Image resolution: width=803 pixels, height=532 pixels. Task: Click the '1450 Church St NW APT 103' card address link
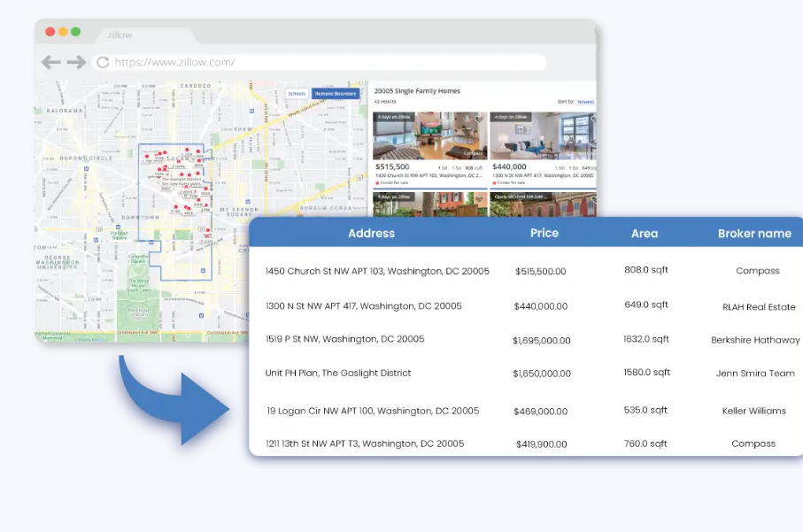[429, 175]
